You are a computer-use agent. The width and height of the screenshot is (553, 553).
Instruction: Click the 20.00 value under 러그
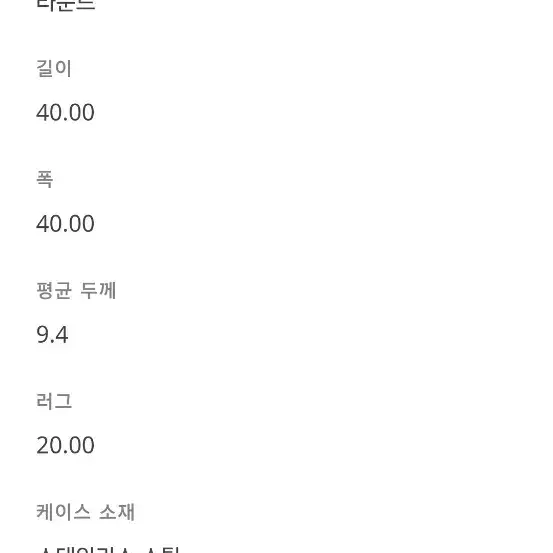coord(65,445)
